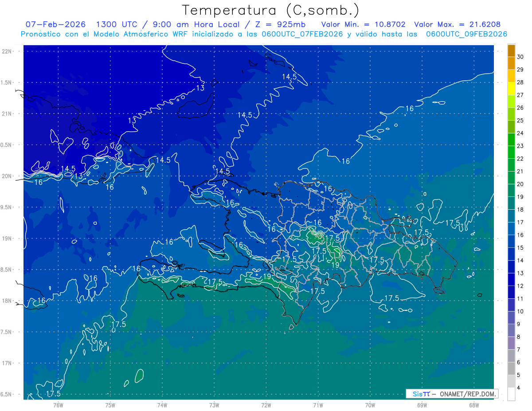Image resolution: width=532 pixels, height=411 pixels.
Task: Click the '27' label on the color scale
Action: click(520, 95)
